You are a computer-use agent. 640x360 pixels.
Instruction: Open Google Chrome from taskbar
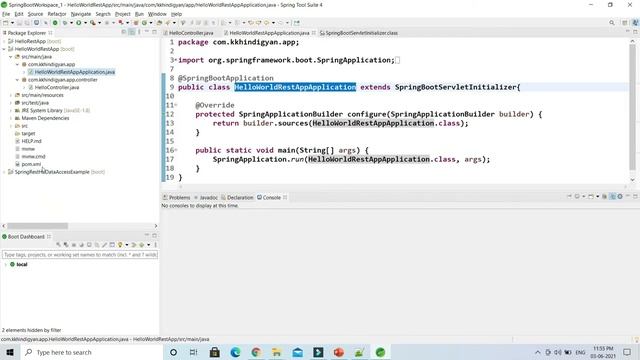tap(256, 352)
